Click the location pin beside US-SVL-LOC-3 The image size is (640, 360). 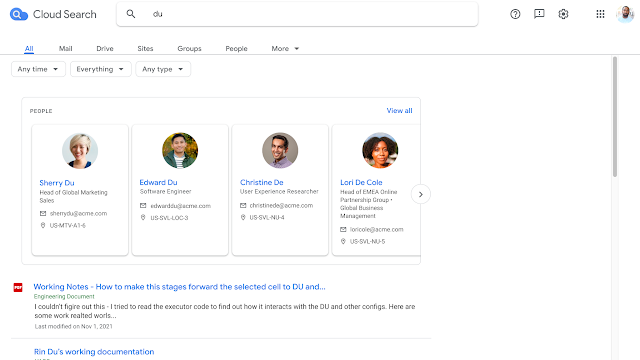pyautogui.click(x=143, y=218)
